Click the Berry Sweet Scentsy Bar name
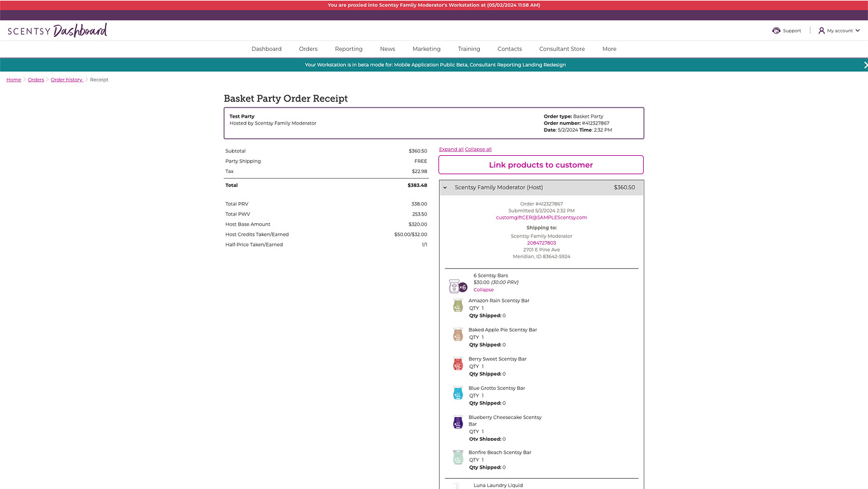Viewport: 868px width, 489px height. point(498,359)
